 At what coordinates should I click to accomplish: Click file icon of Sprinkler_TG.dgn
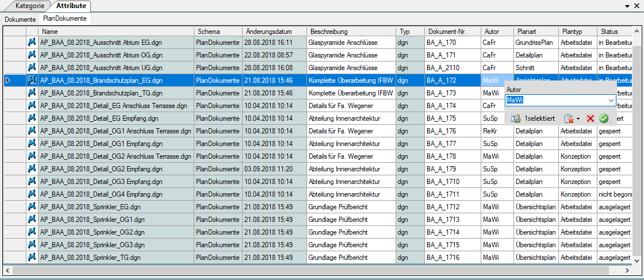coord(32,258)
